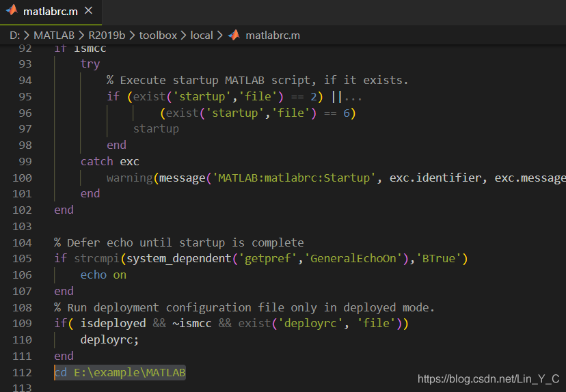Click 'catch exc' on line 99

click(x=110, y=162)
